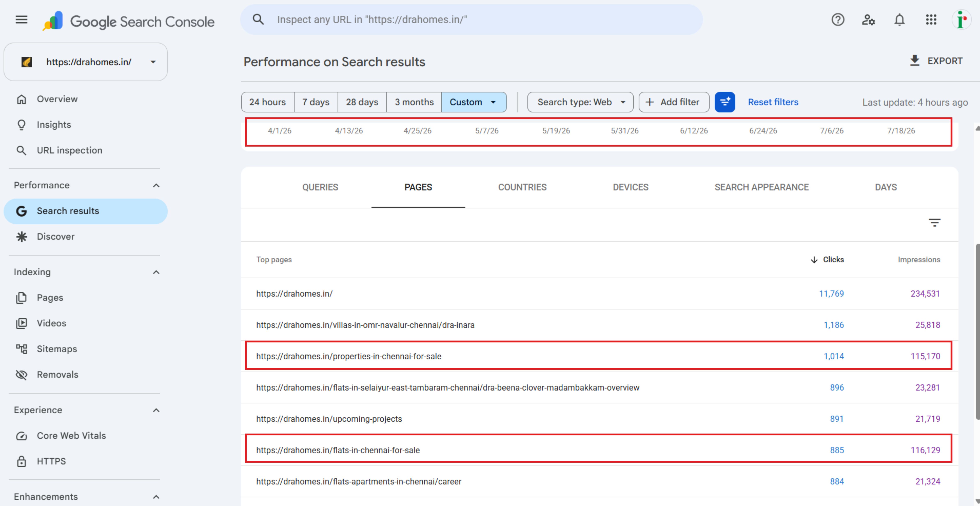Click the career page row
Image resolution: width=980 pixels, height=506 pixels.
pos(599,481)
